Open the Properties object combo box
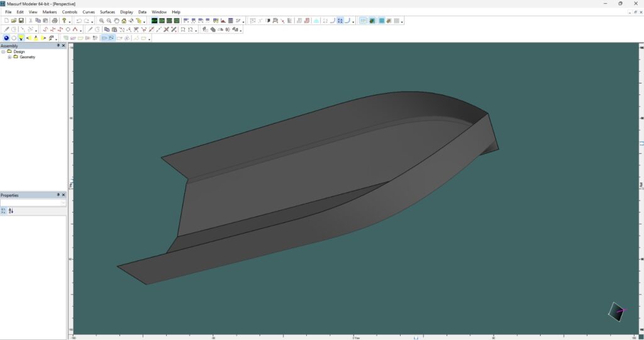644x340 pixels. click(x=33, y=203)
